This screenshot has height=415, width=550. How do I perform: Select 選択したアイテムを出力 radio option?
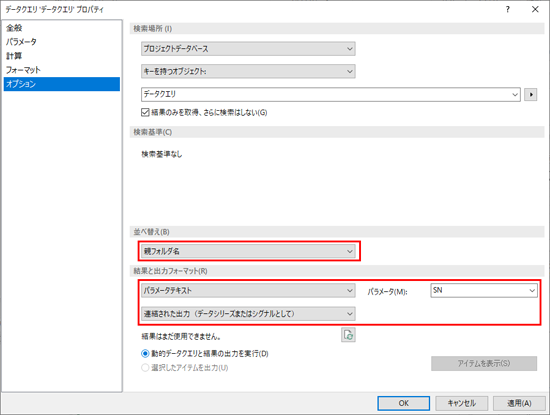(x=145, y=368)
